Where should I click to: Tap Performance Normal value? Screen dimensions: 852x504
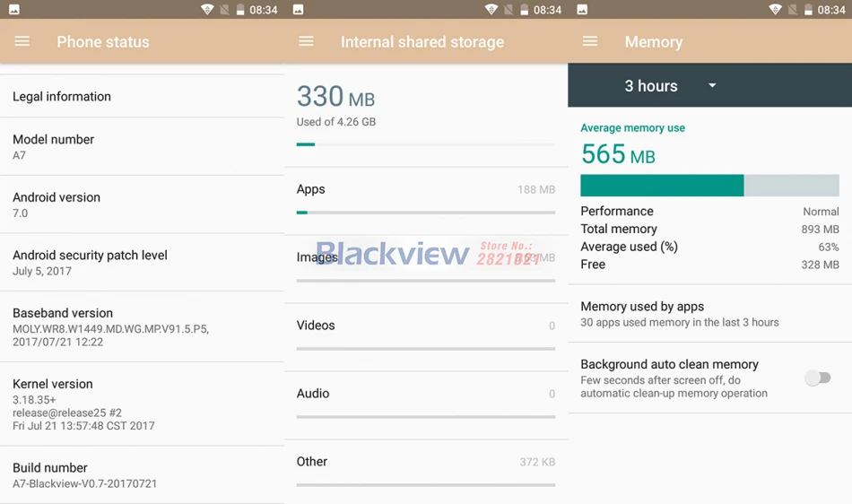point(821,212)
